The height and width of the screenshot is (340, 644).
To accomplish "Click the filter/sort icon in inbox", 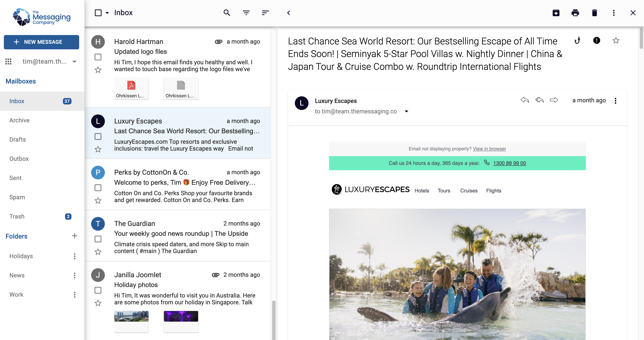I will click(x=246, y=12).
